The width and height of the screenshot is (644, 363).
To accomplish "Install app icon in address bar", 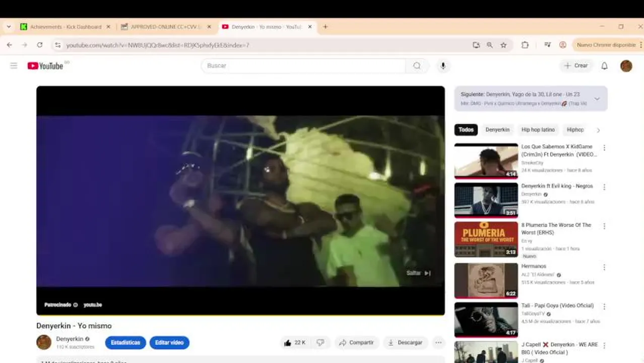I will point(476,45).
